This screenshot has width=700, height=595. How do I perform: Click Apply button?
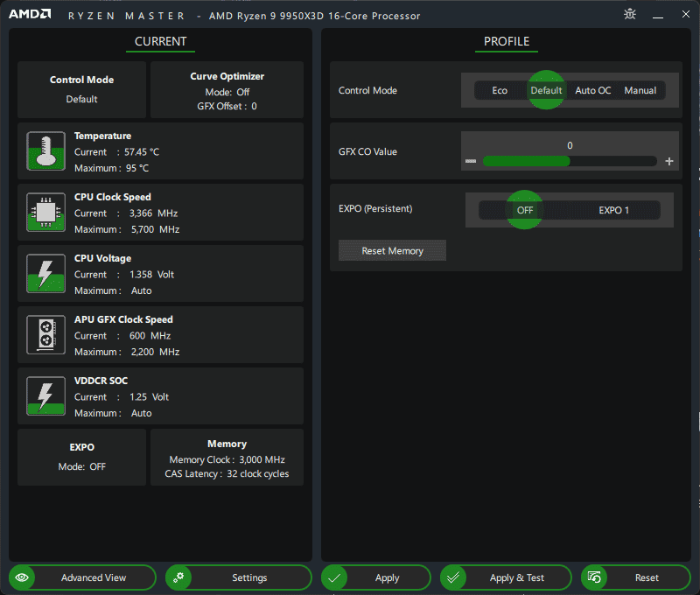376,577
